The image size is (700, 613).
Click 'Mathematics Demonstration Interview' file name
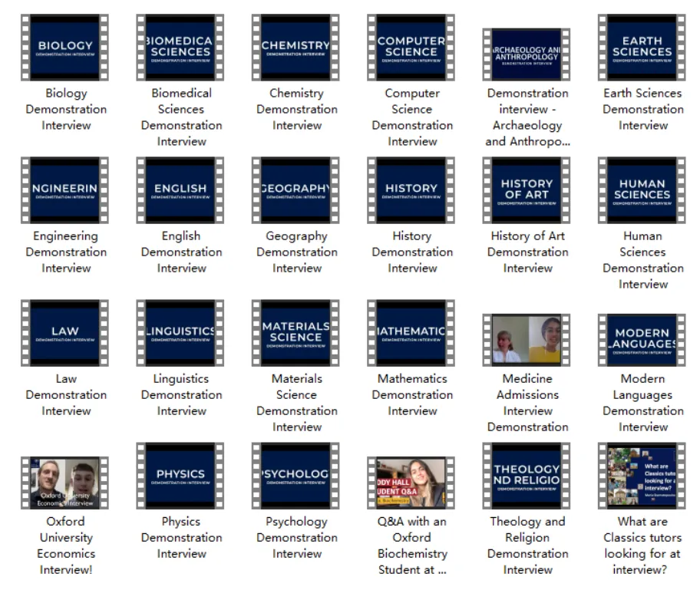[412, 395]
